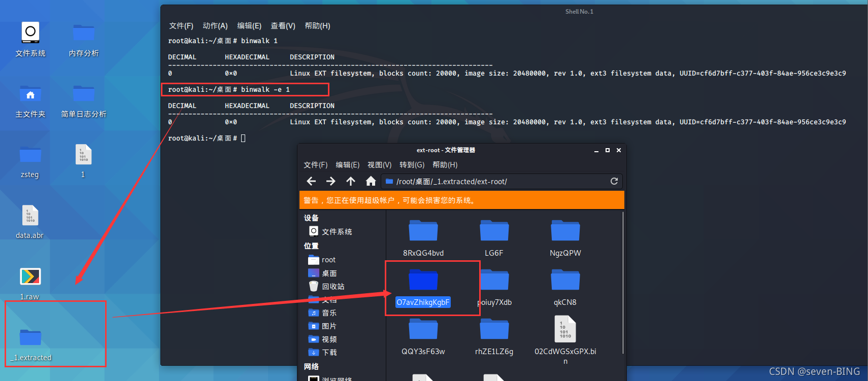
Task: Open 查看(V) menu in the terminal
Action: click(x=283, y=26)
